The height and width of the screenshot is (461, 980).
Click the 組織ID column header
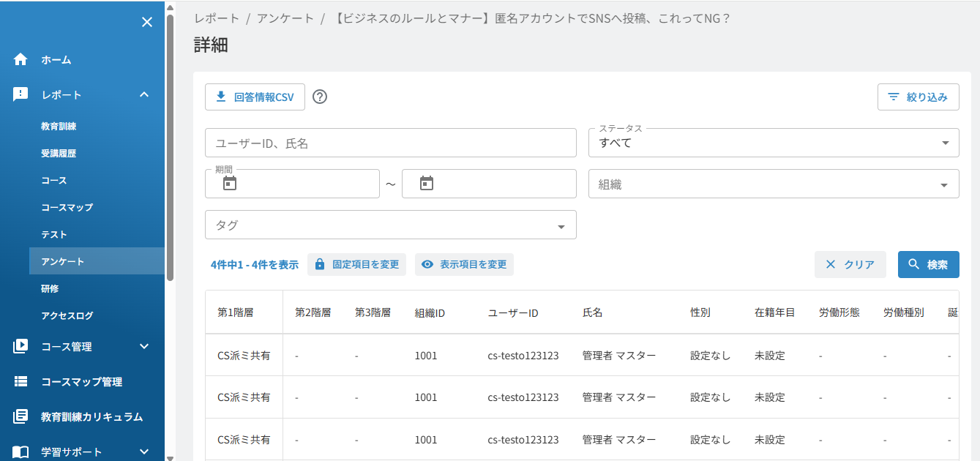(x=430, y=312)
